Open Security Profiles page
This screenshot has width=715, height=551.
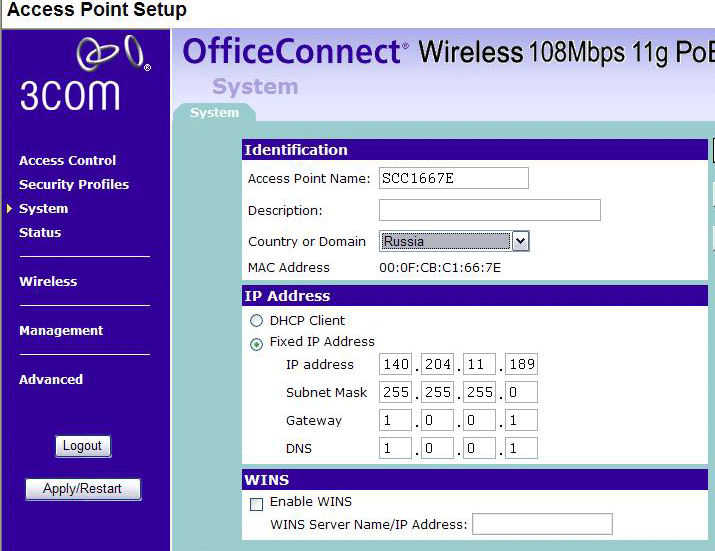tap(74, 184)
